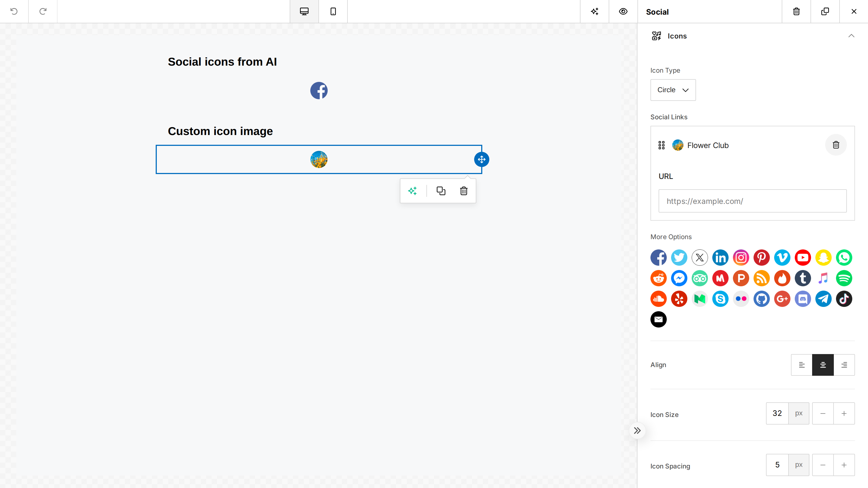
Task: Collapse the Icons section chevron
Action: pos(851,36)
